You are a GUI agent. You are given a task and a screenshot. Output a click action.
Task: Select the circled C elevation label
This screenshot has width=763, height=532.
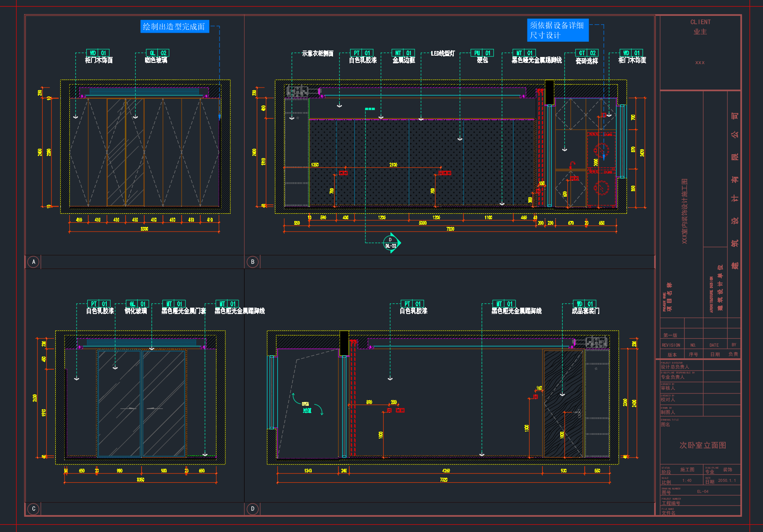(34, 509)
